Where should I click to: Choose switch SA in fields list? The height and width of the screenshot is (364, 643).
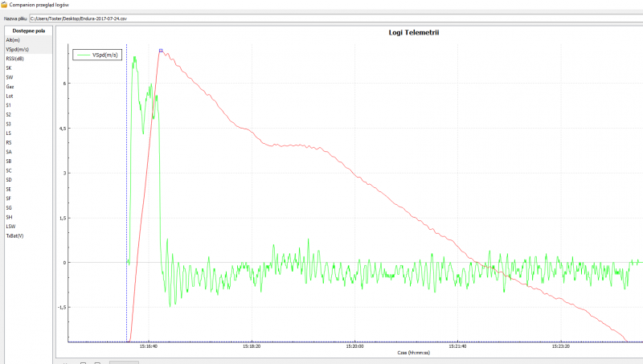9,152
